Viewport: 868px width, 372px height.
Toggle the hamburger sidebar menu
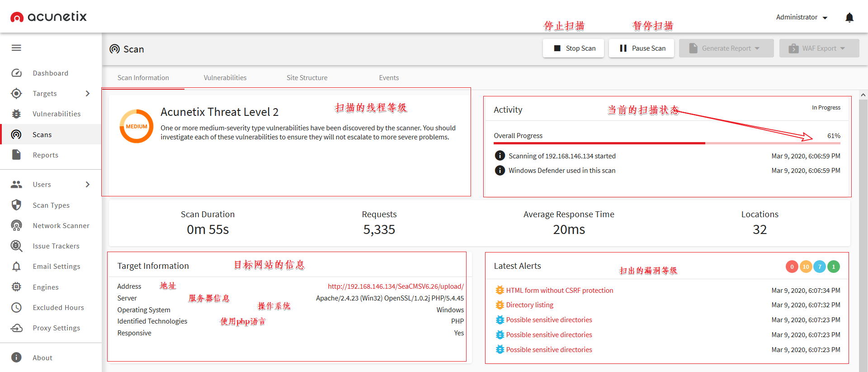(16, 48)
